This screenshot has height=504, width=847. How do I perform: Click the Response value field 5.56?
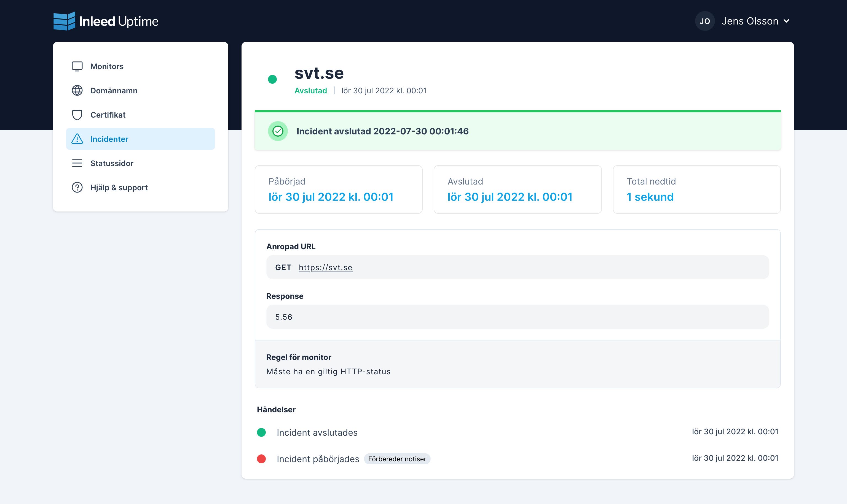tap(517, 317)
